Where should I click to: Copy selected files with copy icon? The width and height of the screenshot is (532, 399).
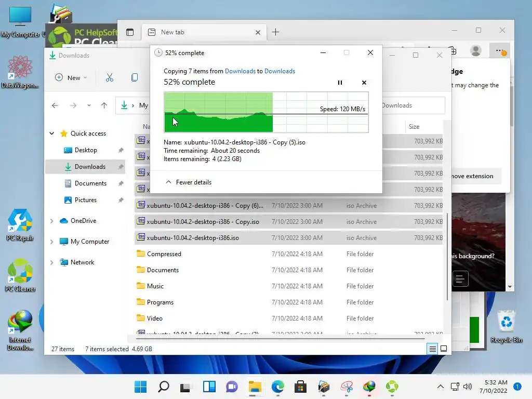[135, 78]
